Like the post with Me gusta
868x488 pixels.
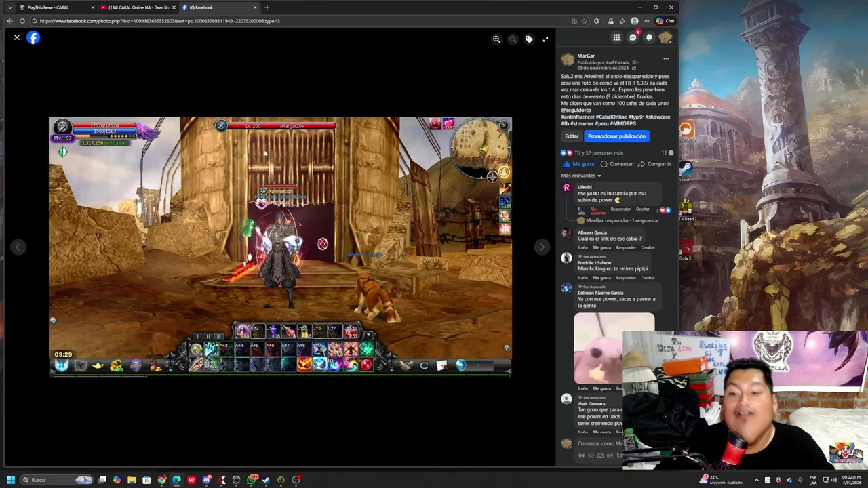pos(578,164)
